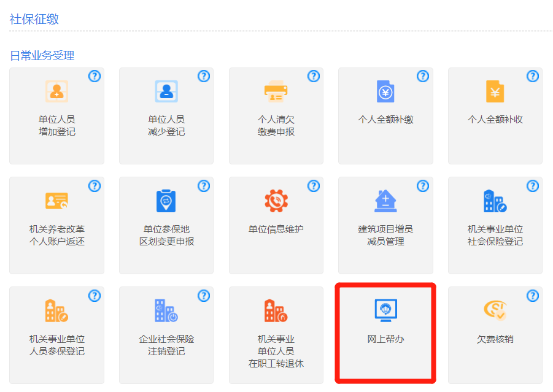The height and width of the screenshot is (392, 553).
Task: Click the 日常业务受理 category heading
Action: [x=42, y=56]
